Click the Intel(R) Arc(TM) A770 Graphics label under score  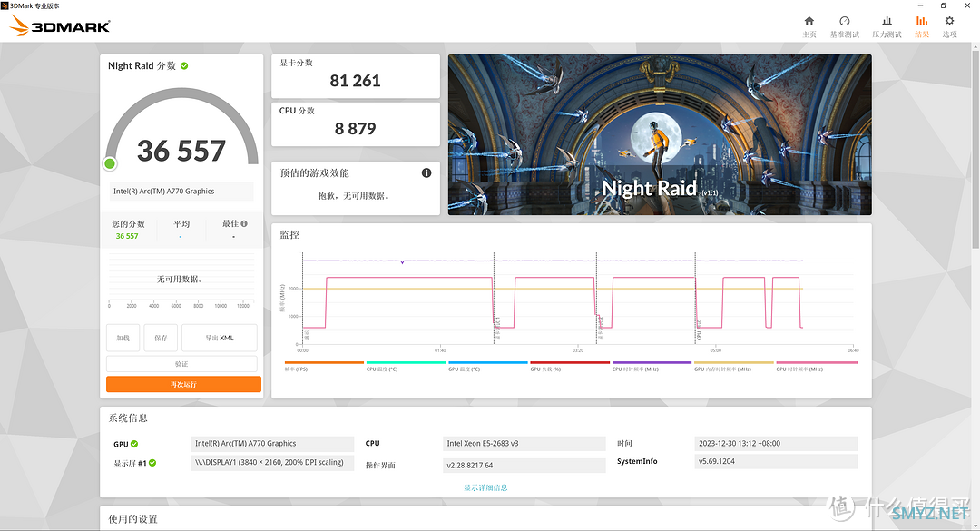pyautogui.click(x=181, y=192)
